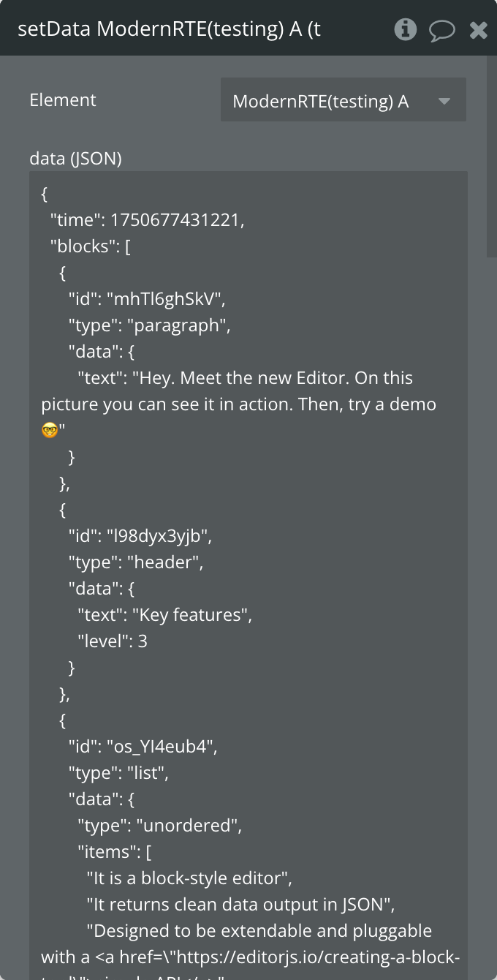Click the "paragraph" type line
497x980 pixels.
coord(149,325)
